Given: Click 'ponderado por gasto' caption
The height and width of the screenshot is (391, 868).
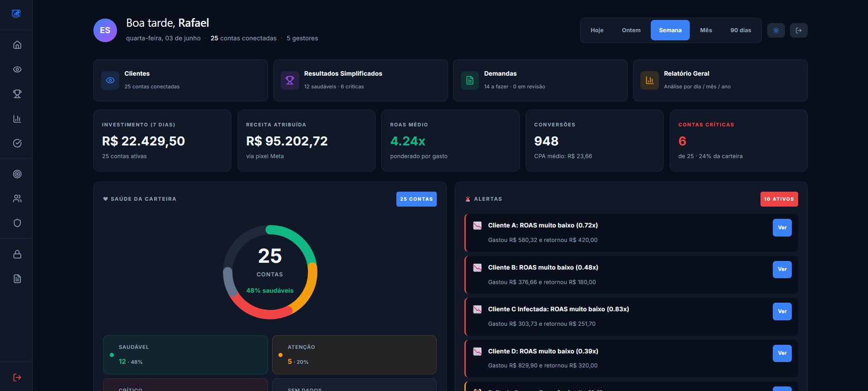Looking at the screenshot, I should [x=419, y=156].
